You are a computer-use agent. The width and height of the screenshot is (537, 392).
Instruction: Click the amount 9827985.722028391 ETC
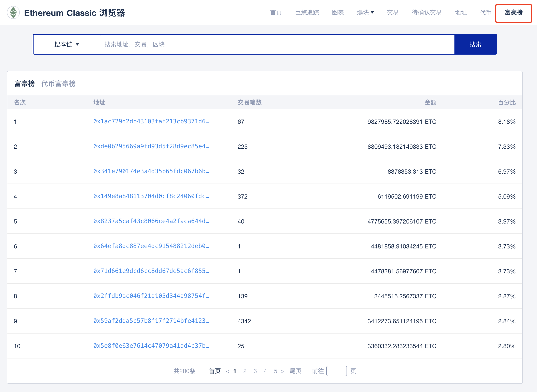coord(402,122)
